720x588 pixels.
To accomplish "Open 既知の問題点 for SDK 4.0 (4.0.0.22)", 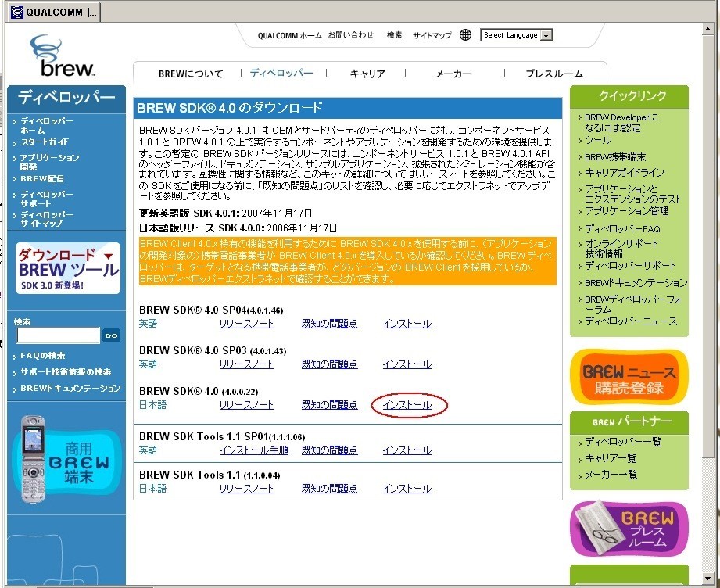I will click(329, 405).
